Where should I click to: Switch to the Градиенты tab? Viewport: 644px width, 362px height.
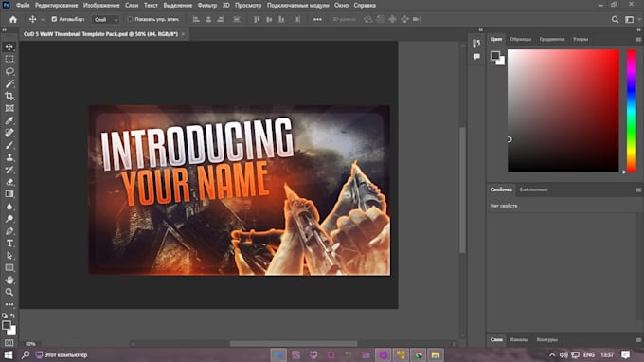pos(551,39)
